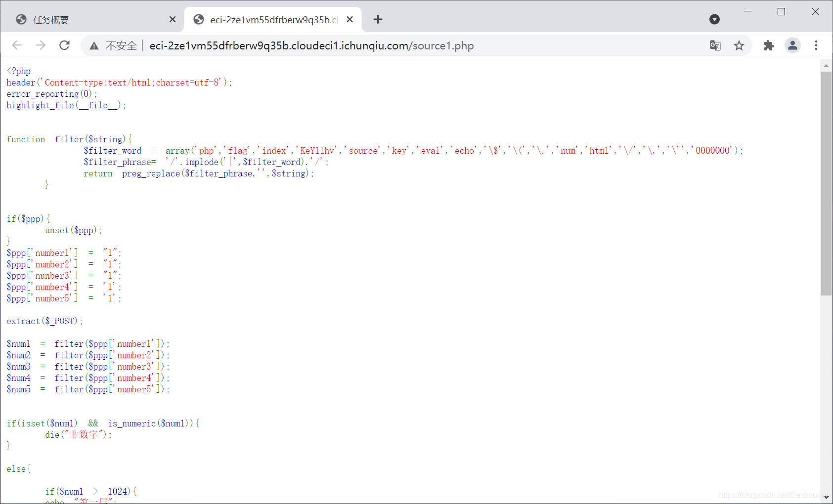Image resolution: width=833 pixels, height=504 pixels.
Task: Click the 'else{' line
Action: (19, 469)
